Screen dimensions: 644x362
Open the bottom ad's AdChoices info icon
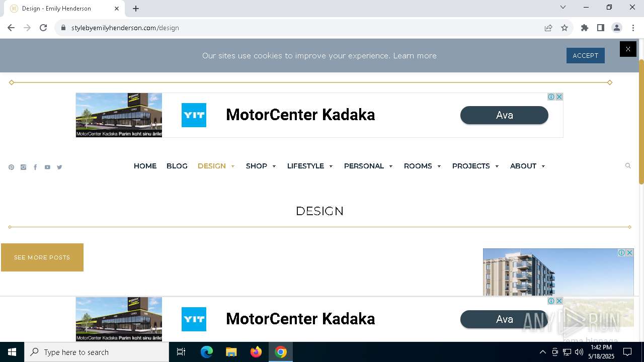point(551,301)
